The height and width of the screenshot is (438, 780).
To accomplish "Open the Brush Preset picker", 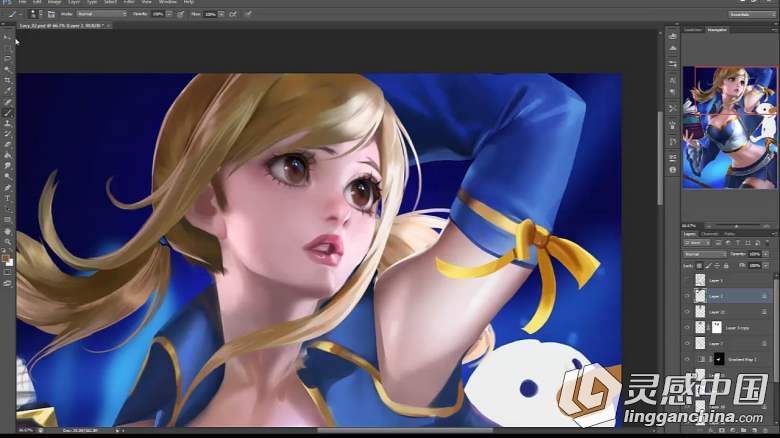I will (35, 14).
